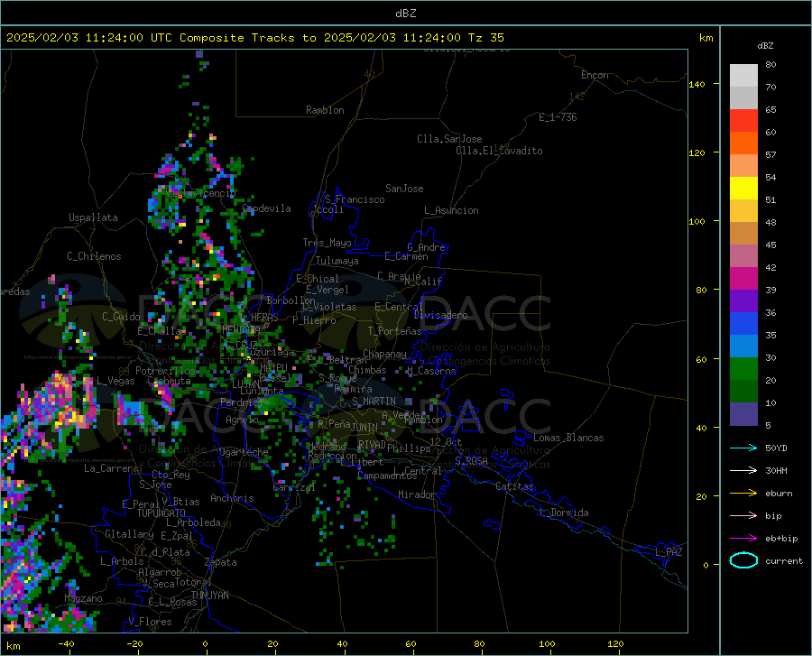
Task: Click the 'Phillips' map label
Action: click(x=409, y=448)
